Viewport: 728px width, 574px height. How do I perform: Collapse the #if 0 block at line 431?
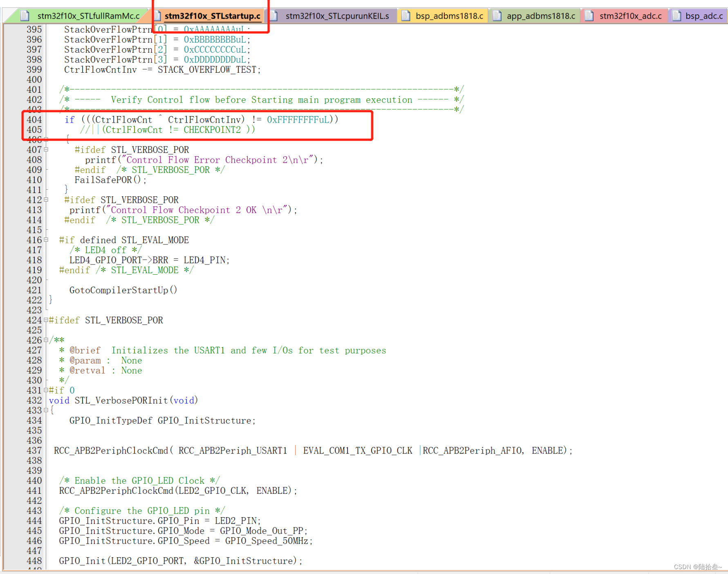coord(45,390)
